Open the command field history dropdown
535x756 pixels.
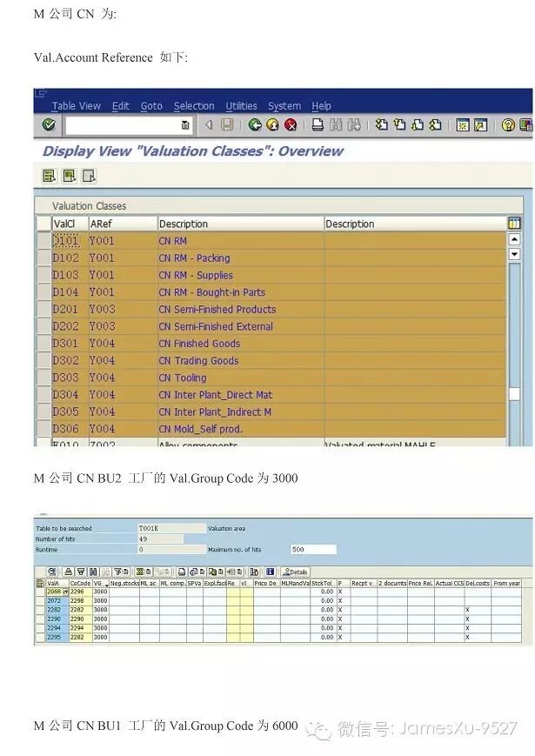click(185, 125)
